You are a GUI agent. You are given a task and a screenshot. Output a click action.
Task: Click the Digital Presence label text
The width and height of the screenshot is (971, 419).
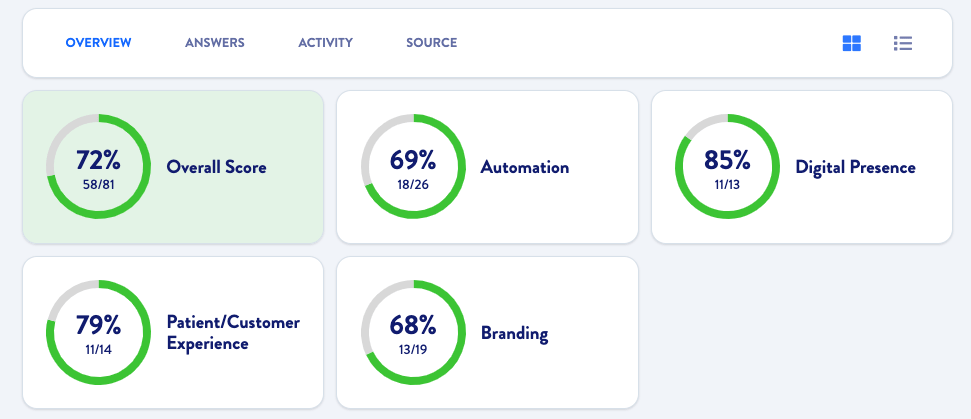click(x=855, y=167)
